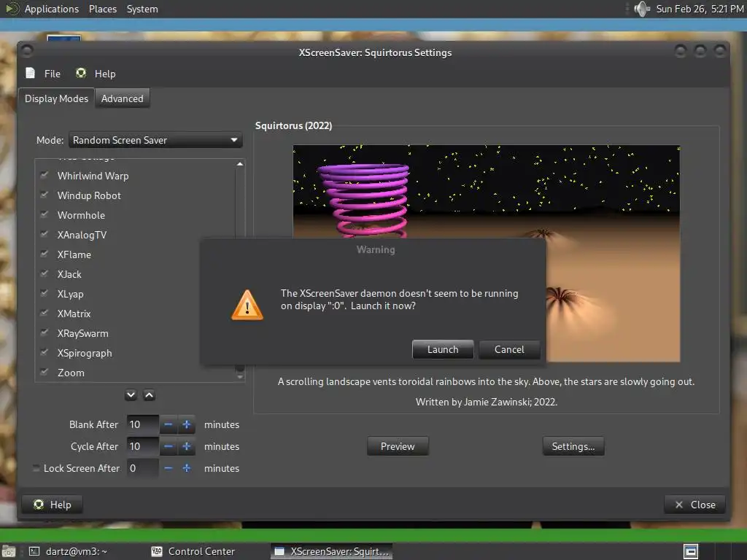
Task: Open the Settings... button
Action: [573, 446]
